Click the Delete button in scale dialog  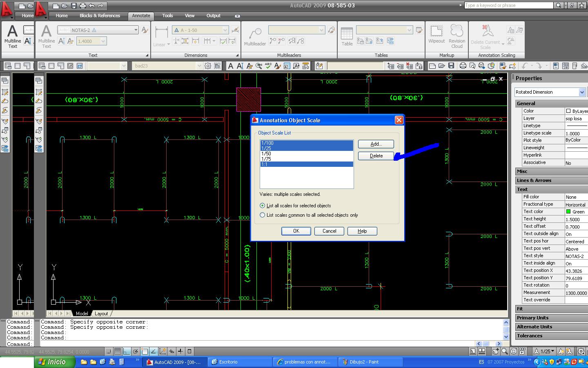click(376, 156)
